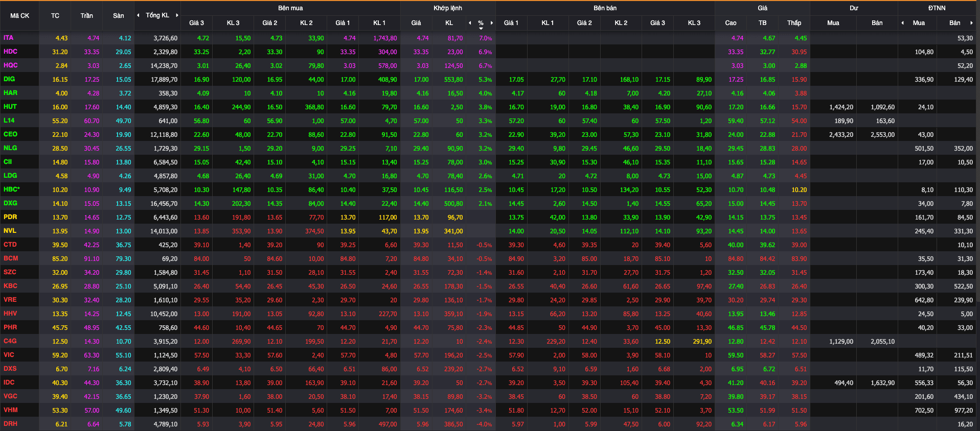The height and width of the screenshot is (431, 980).
Task: Sort by Trần column header
Action: pos(87,16)
